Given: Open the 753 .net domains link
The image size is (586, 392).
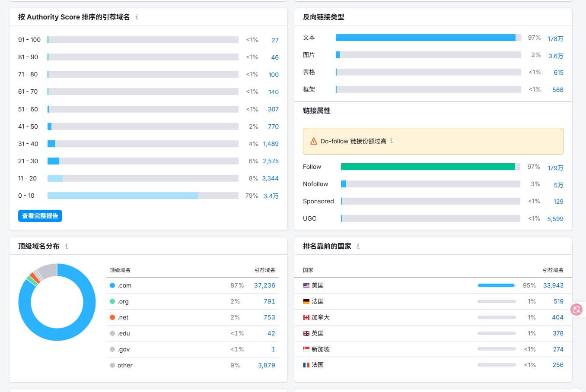Looking at the screenshot, I should point(269,317).
